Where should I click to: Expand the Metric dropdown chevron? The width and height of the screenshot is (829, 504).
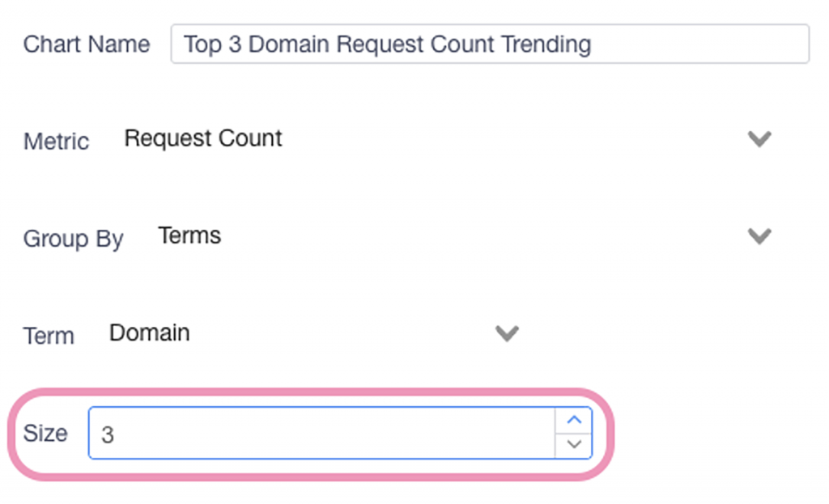coord(759,139)
